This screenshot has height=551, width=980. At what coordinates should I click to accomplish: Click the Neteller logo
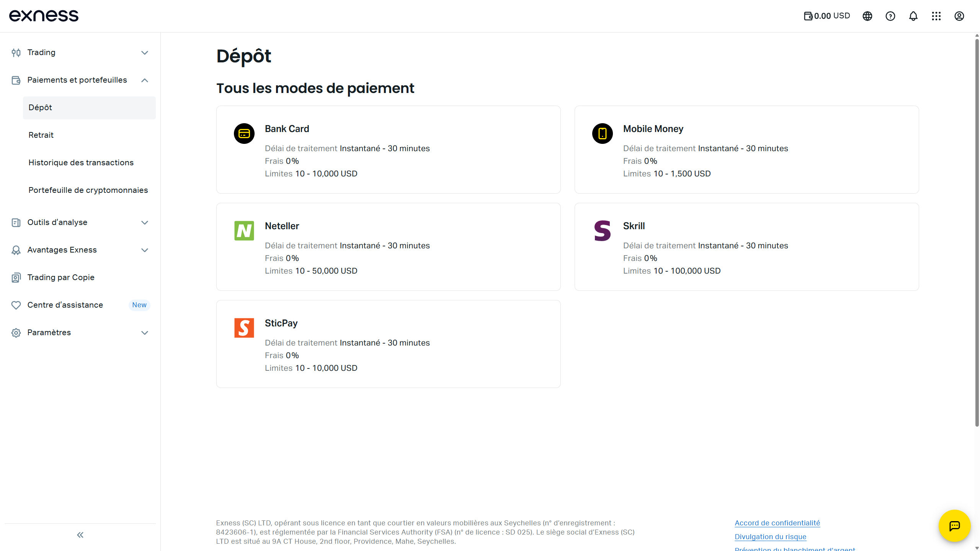pos(244,231)
